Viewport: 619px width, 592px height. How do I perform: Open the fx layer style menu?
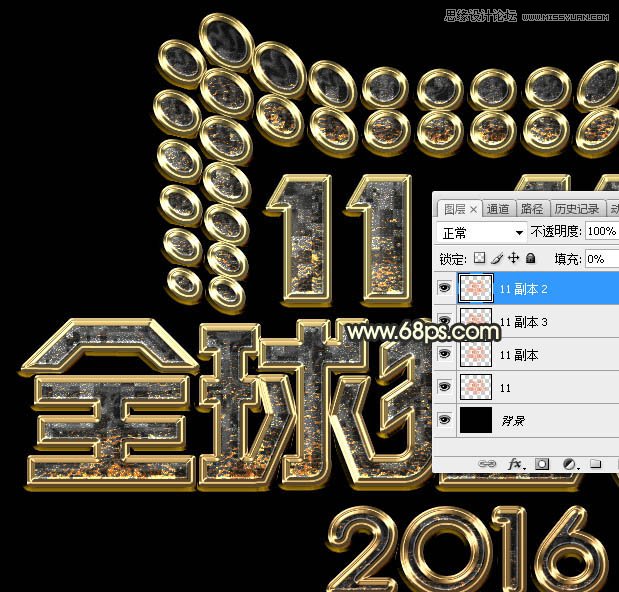516,464
